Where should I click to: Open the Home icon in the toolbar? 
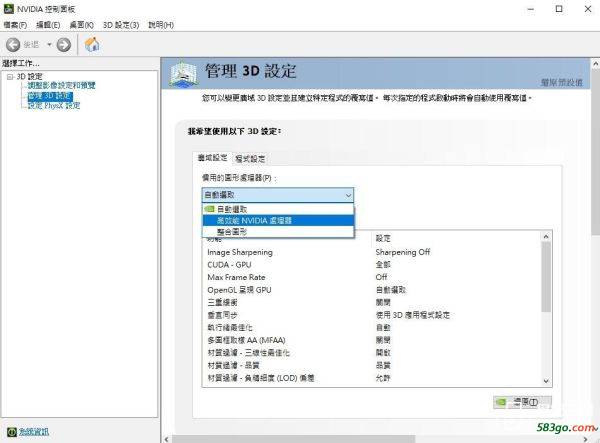tap(92, 44)
